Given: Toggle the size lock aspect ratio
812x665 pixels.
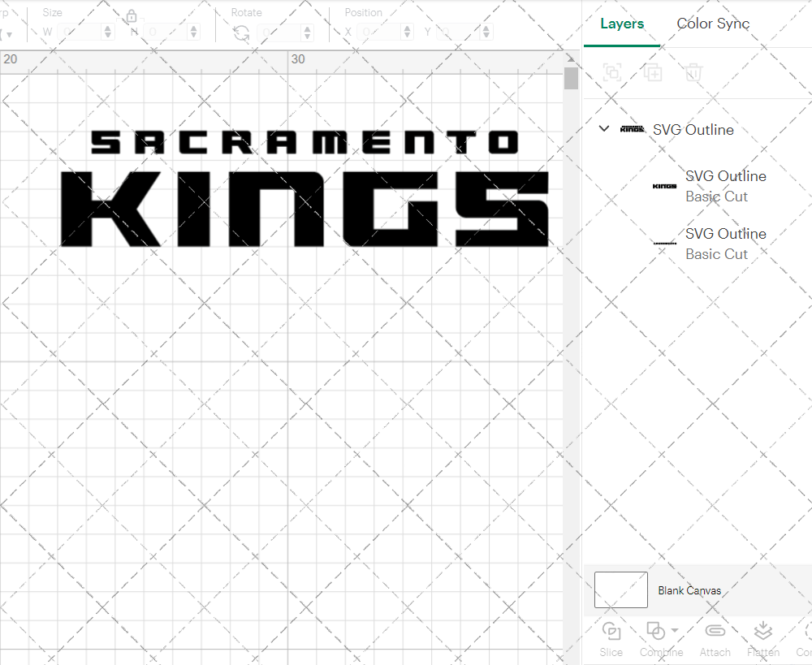Looking at the screenshot, I should point(132,15).
